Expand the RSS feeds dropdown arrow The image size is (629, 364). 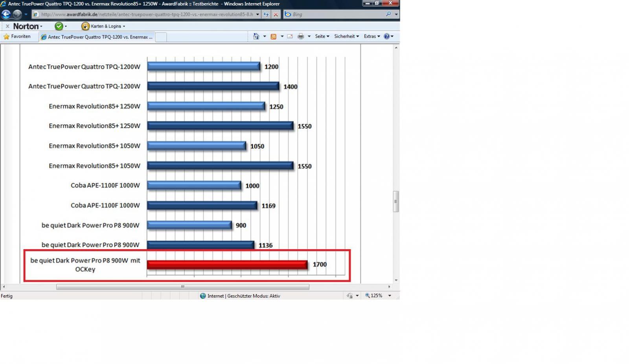(282, 37)
